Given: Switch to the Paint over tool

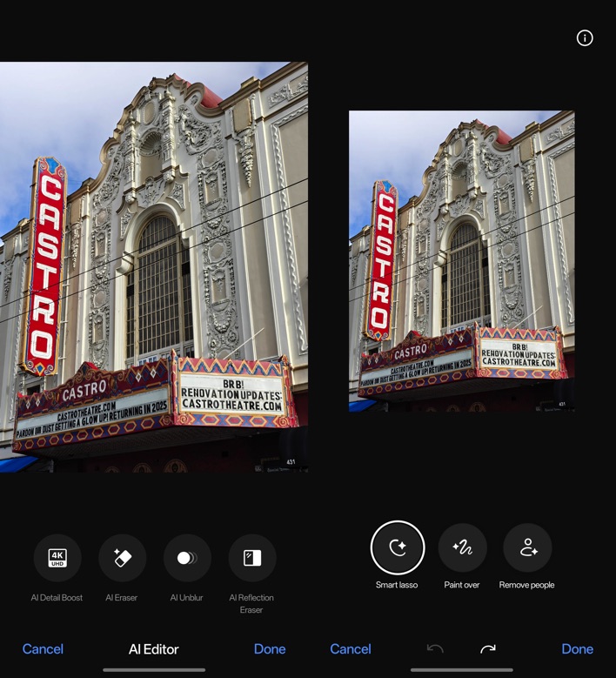Looking at the screenshot, I should (462, 547).
